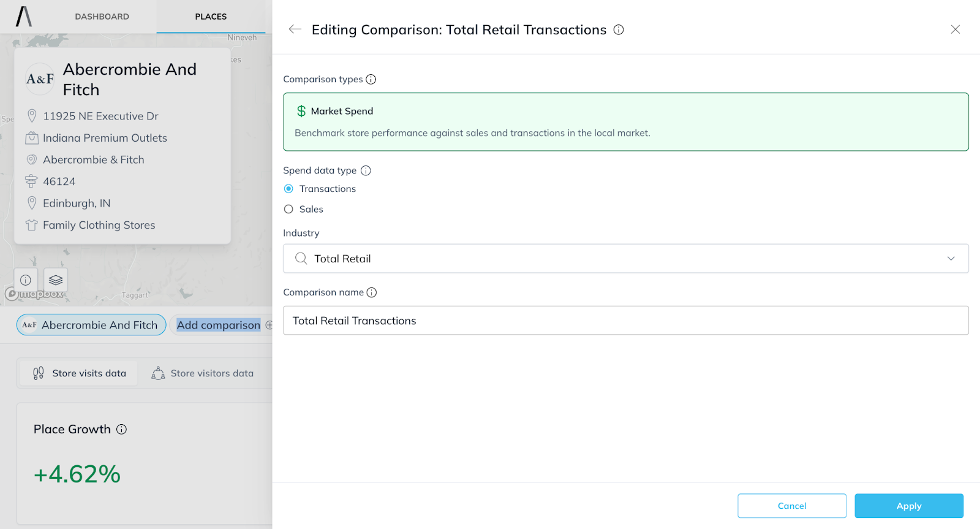Open the map layers button

click(x=56, y=280)
